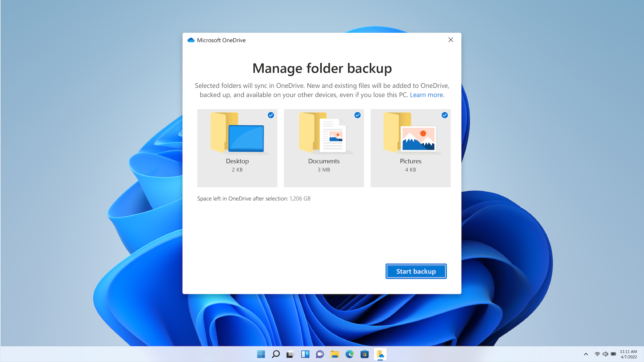This screenshot has height=362, width=644.
Task: Uncheck the Pictures folder checkmark
Action: (445, 115)
